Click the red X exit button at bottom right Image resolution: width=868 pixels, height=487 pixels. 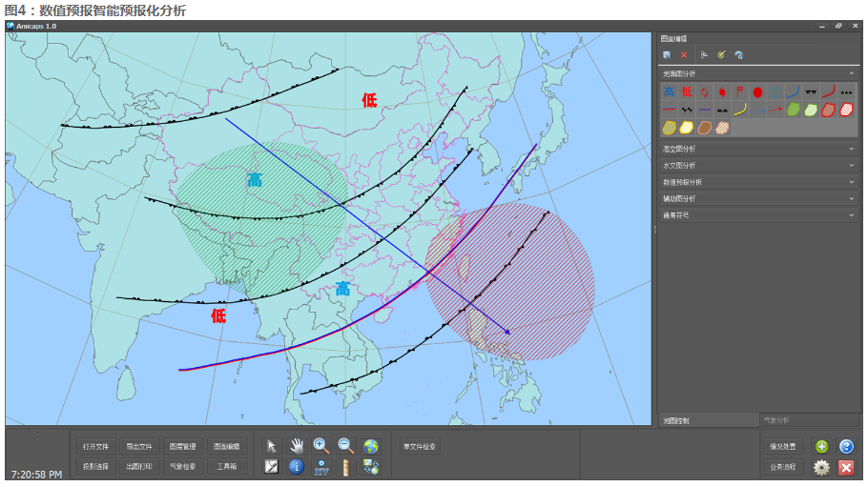pyautogui.click(x=846, y=467)
